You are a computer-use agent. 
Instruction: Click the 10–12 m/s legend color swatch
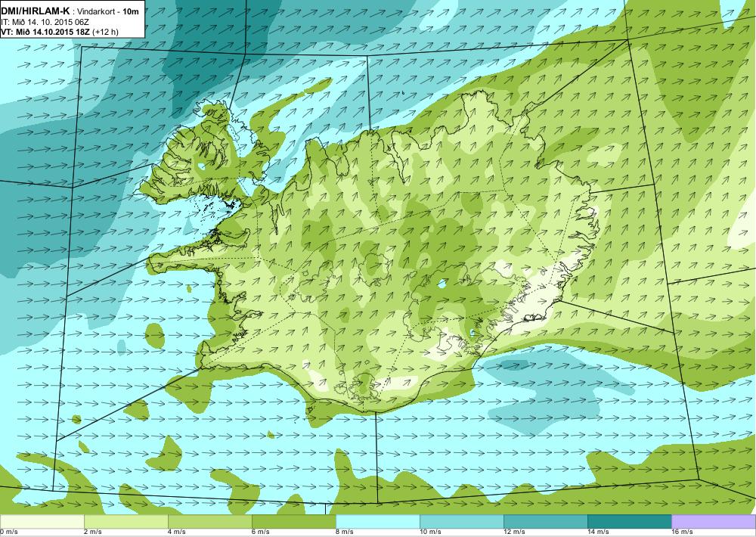[x=461, y=522]
